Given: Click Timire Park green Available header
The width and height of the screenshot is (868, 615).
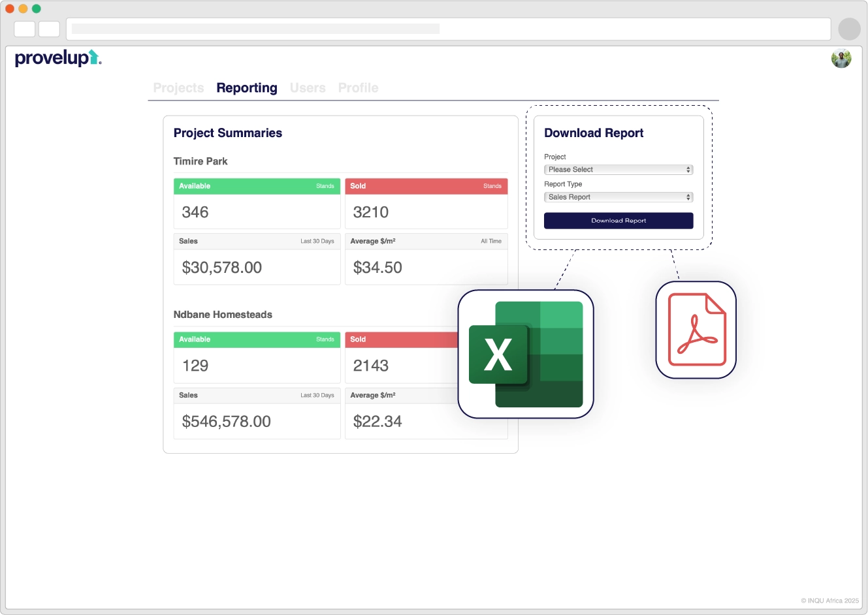Looking at the screenshot, I should tap(257, 186).
